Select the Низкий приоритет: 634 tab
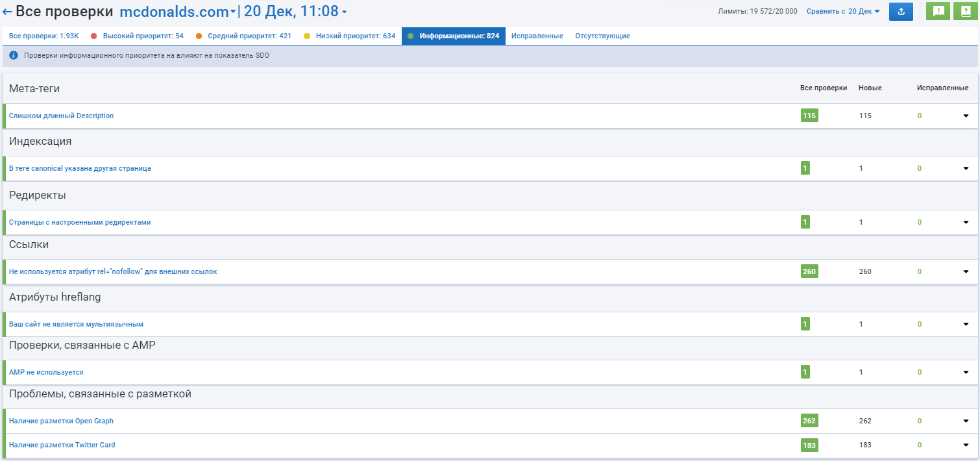 coord(355,36)
